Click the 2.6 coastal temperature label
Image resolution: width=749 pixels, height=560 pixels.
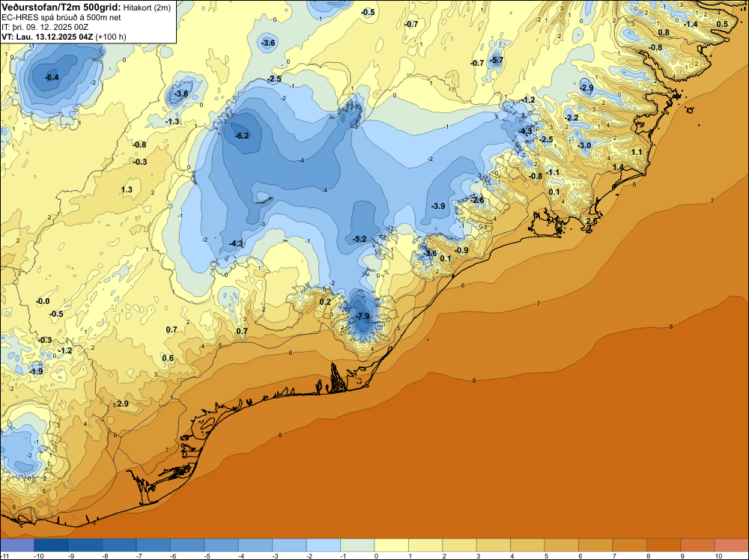pos(592,221)
